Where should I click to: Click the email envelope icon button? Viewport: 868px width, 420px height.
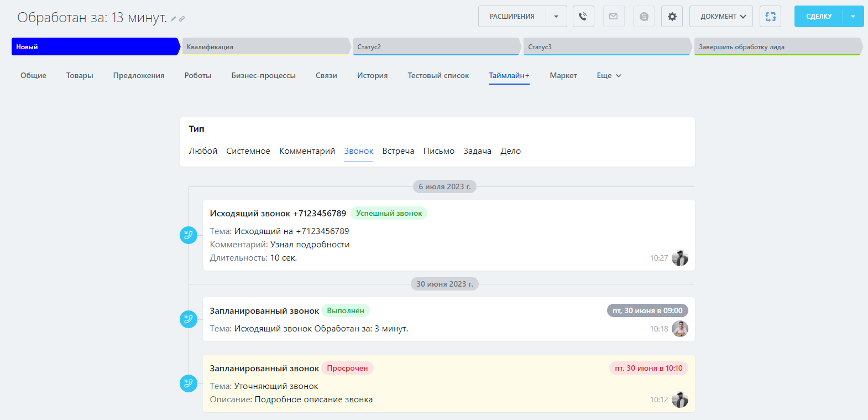[x=613, y=17]
